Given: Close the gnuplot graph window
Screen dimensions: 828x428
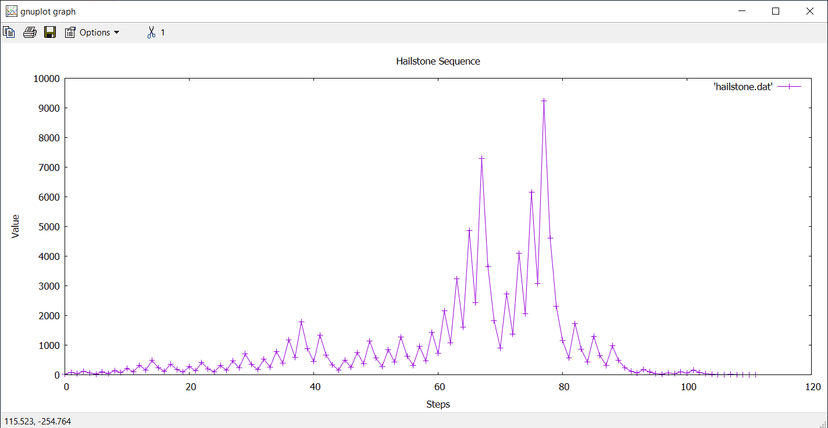Looking at the screenshot, I should point(808,10).
